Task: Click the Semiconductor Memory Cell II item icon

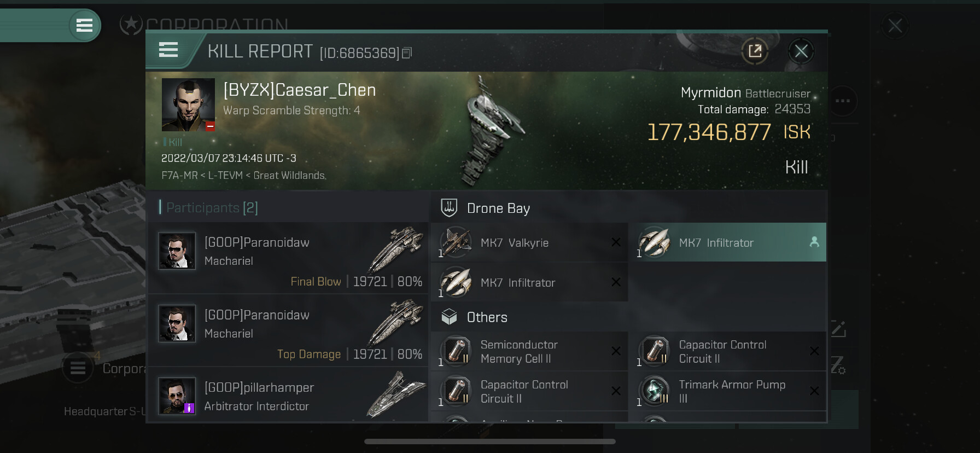Action: (456, 351)
